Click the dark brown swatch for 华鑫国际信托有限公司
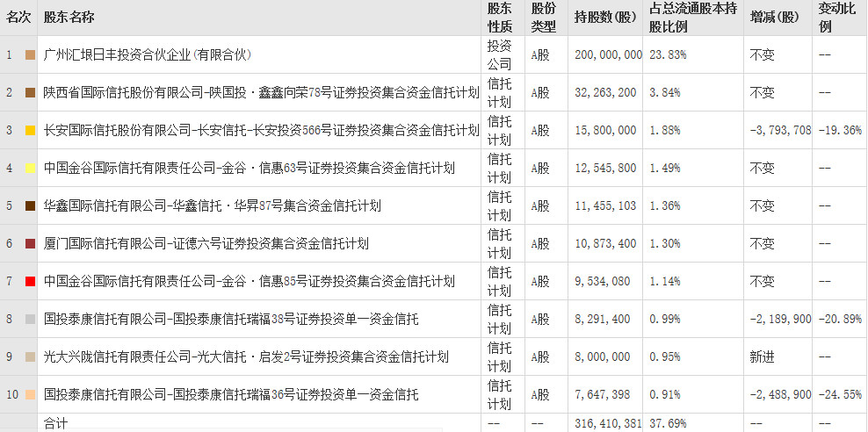The image size is (868, 432). (31, 205)
